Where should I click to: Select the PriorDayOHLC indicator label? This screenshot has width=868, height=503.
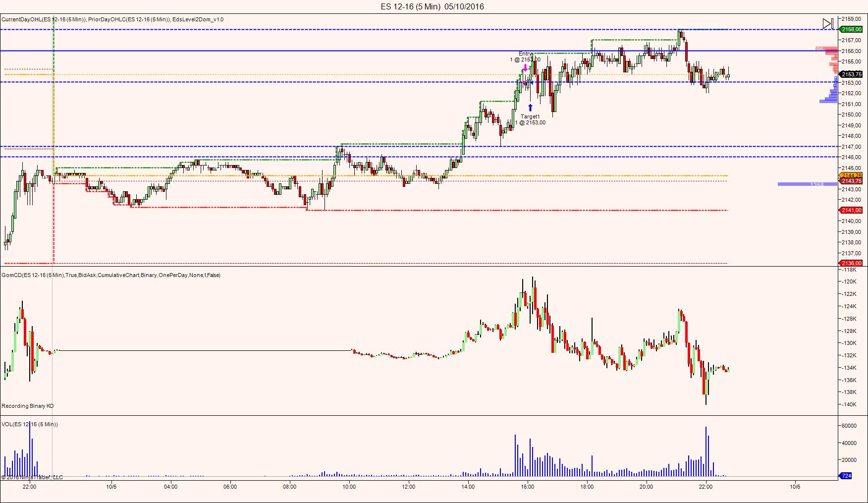coord(129,19)
